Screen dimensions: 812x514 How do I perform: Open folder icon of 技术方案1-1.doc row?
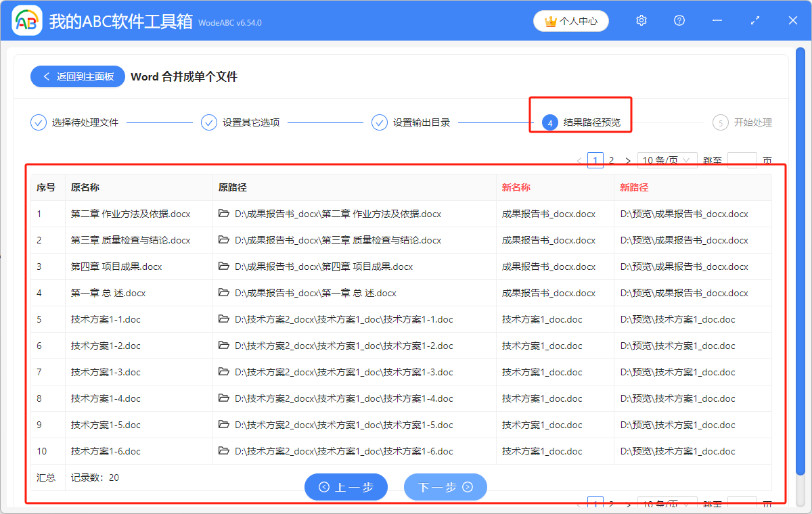pos(224,319)
